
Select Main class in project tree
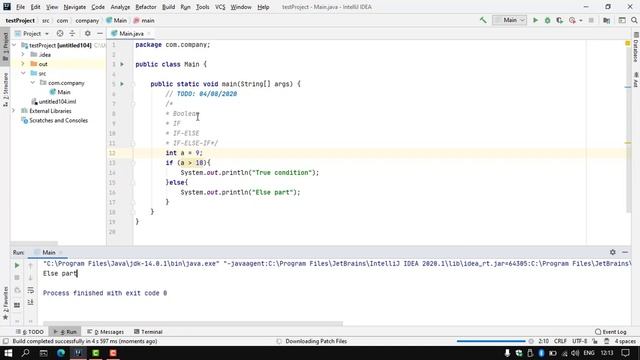click(60, 92)
